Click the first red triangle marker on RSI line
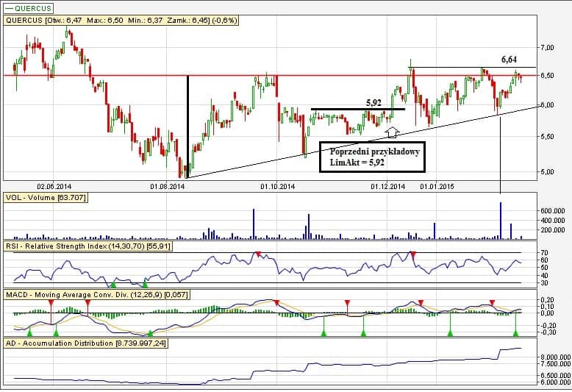 257,254
